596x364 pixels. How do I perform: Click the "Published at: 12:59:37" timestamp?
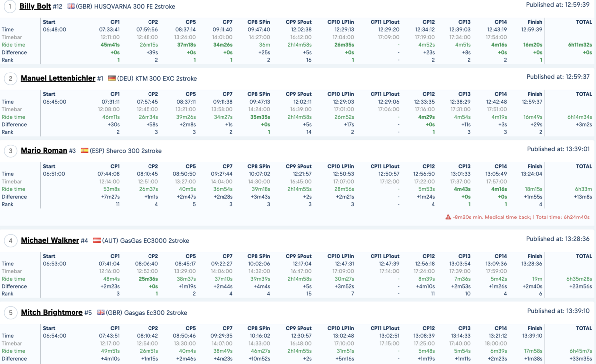558,77
